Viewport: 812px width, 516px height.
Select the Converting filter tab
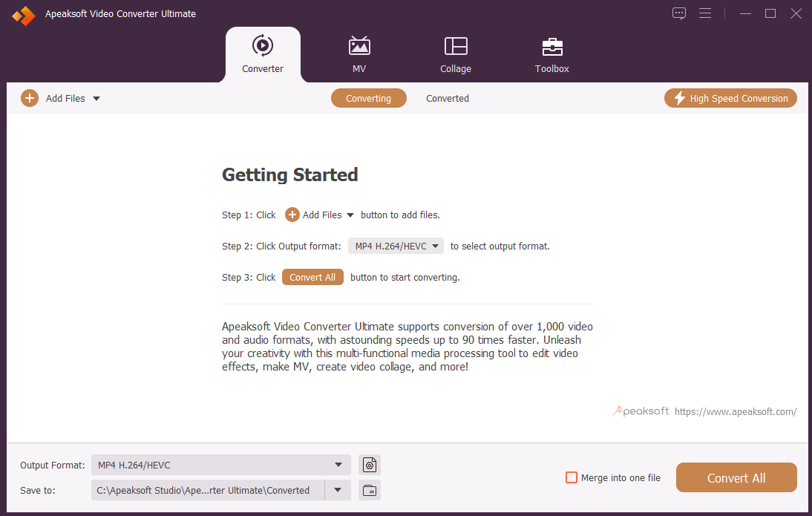369,99
